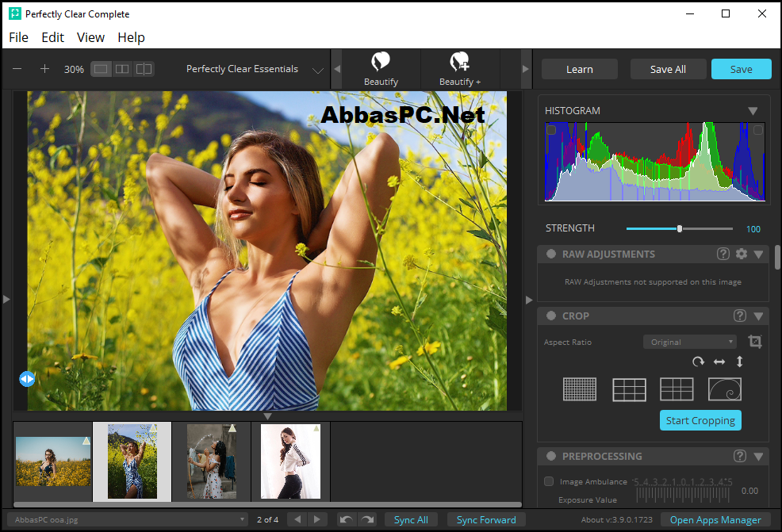The height and width of the screenshot is (532, 782).
Task: Open the File menu
Action: click(18, 37)
